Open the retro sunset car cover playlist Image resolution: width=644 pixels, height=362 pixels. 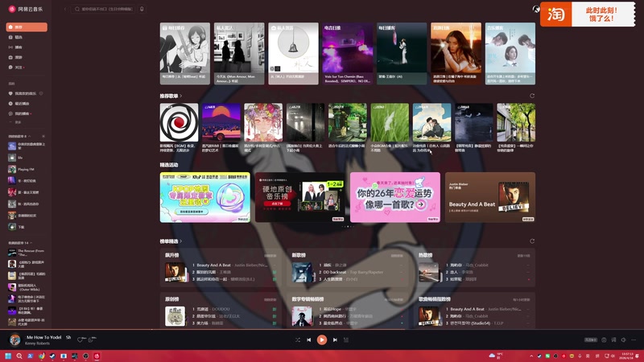[221, 122]
